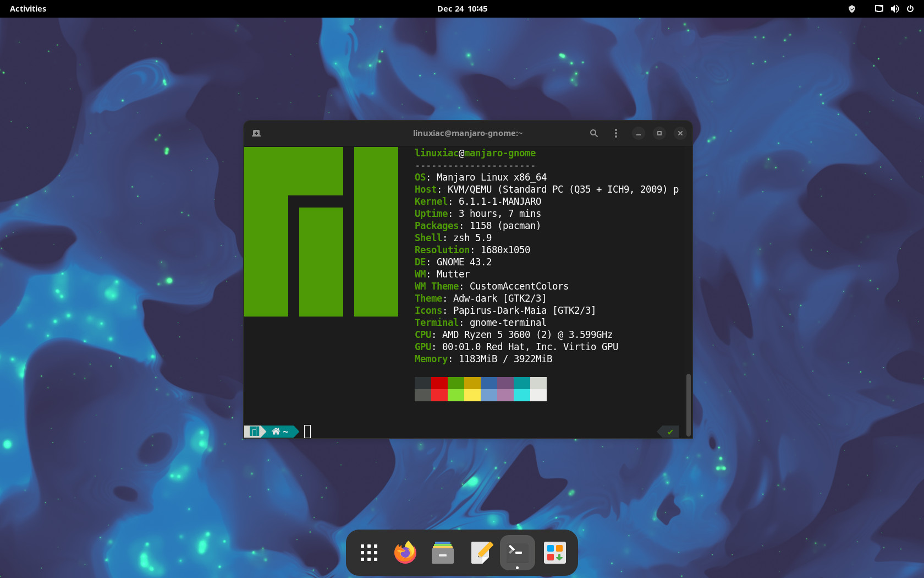
Task: Open a new terminal tab via header icon
Action: 256,133
